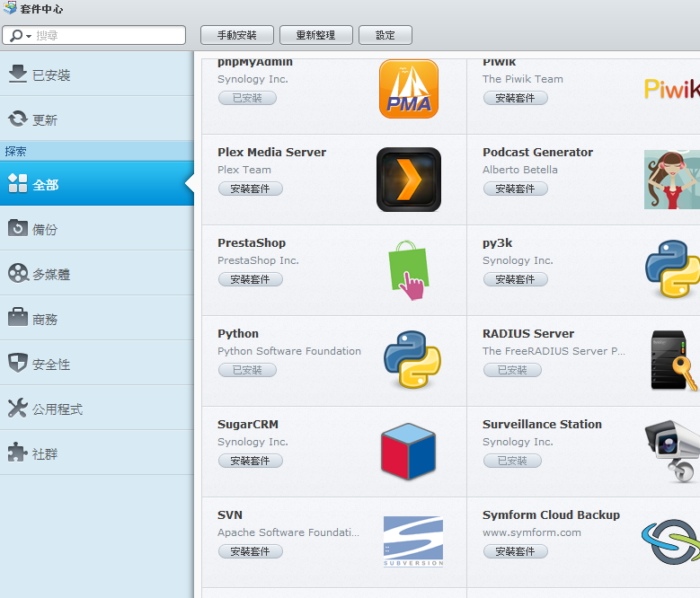Install Plex Media Server package
Viewport: 700px width, 598px height.
tap(251, 189)
